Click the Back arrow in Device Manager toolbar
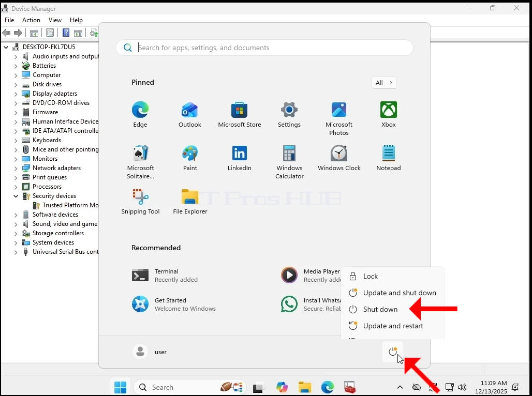Image resolution: width=532 pixels, height=396 pixels. point(6,33)
